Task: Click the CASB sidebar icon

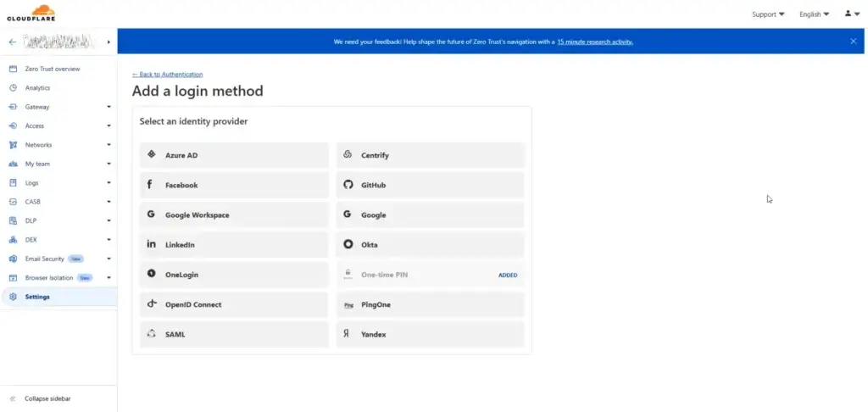Action: coord(14,202)
